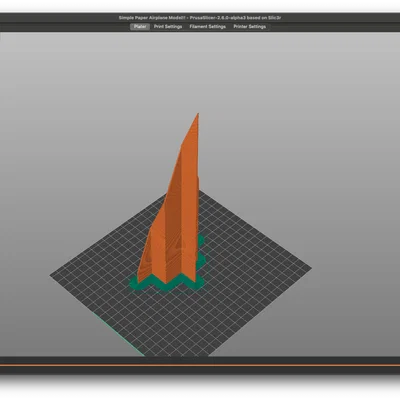Click the dark status bar at bottom
This screenshot has height=400, width=400.
200,361
